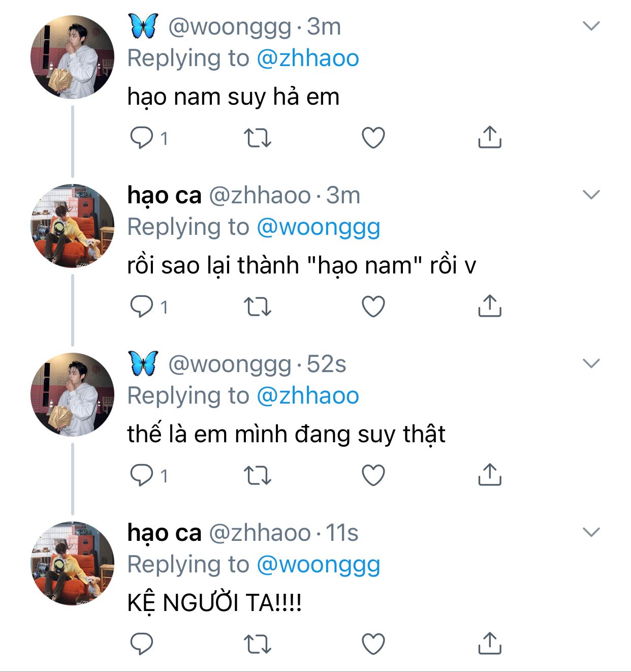Like the "hạo nam suy hả em" tweet

(x=373, y=138)
